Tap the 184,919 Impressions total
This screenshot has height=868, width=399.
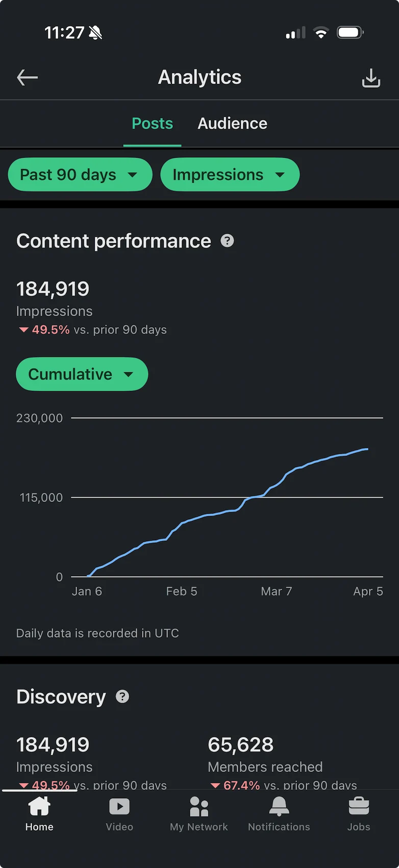coord(53,288)
